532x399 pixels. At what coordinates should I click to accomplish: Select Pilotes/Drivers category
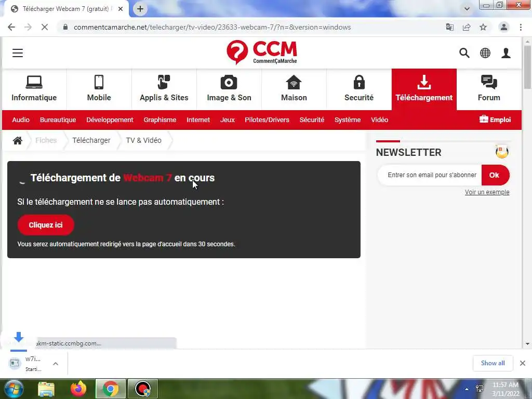[x=267, y=120]
